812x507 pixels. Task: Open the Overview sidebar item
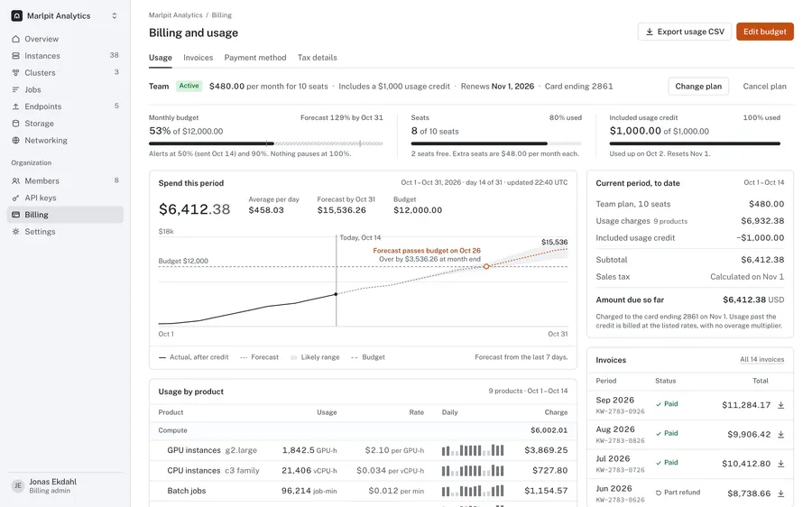[65, 39]
